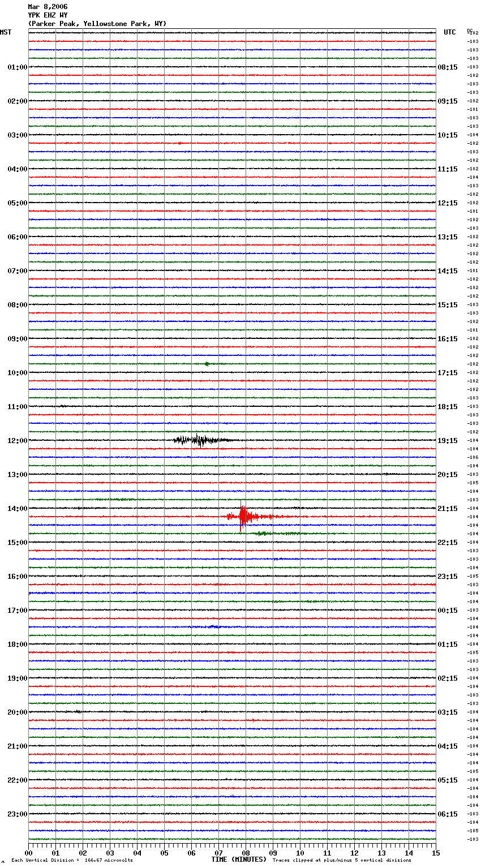Click the 14:00 MST time label
The height and width of the screenshot is (868, 481).
(x=17, y=509)
